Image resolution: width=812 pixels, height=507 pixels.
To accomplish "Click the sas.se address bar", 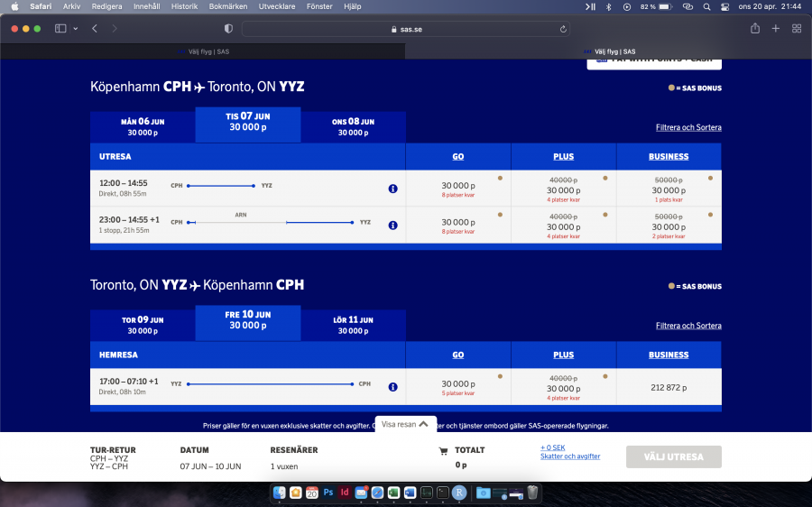I will click(406, 29).
